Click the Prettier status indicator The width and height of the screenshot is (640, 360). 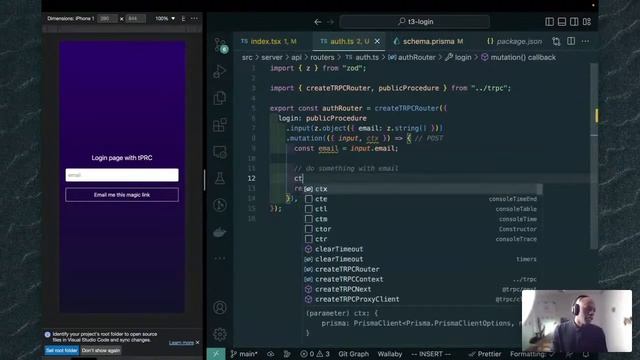click(x=485, y=354)
